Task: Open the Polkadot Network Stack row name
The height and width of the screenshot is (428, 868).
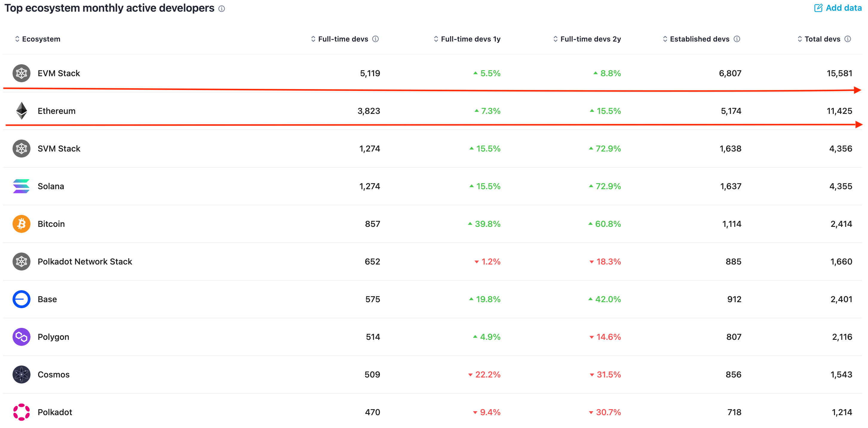Action: click(x=85, y=262)
